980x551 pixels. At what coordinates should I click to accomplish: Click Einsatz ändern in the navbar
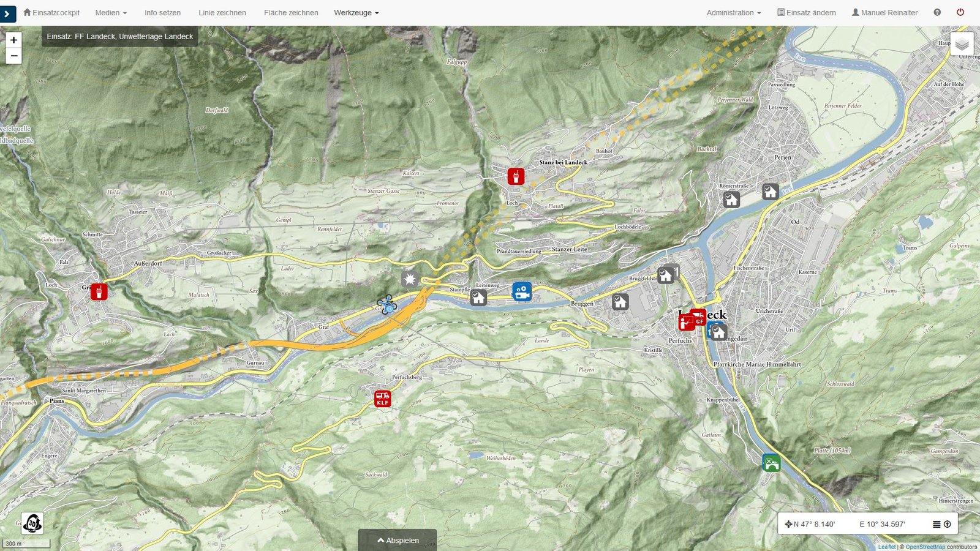pos(807,12)
